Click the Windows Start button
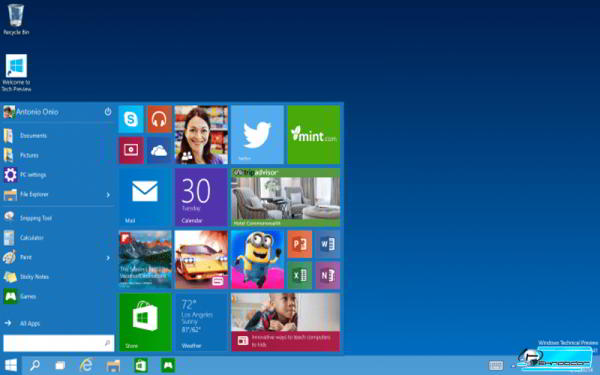The height and width of the screenshot is (375, 600). pyautogui.click(x=11, y=365)
